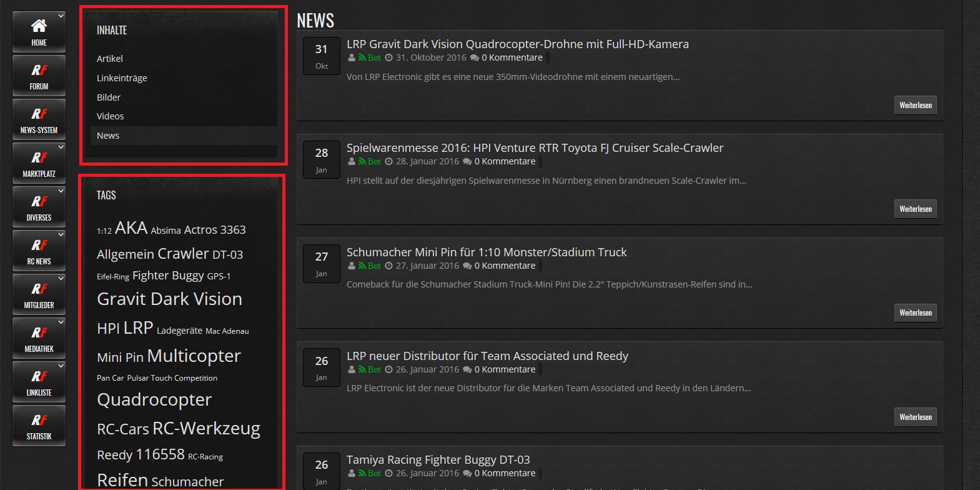Viewport: 980px width, 490px height.
Task: Click the Linkliste sidebar icon
Action: 39,381
